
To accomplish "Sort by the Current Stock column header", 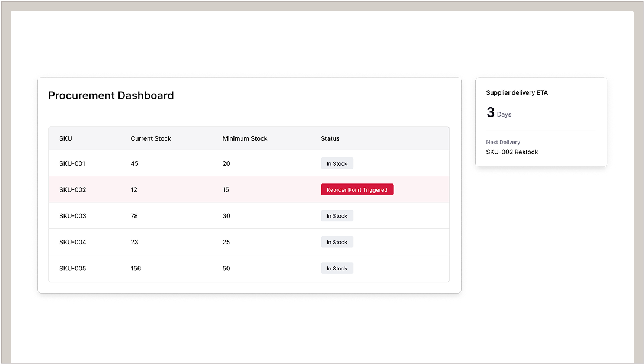I will pyautogui.click(x=150, y=138).
